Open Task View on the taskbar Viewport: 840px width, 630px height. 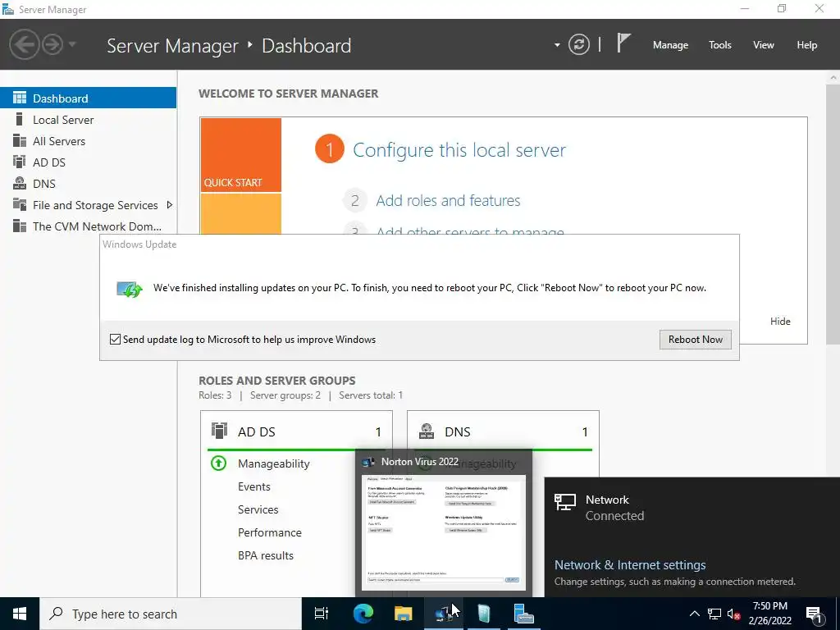[x=322, y=614]
